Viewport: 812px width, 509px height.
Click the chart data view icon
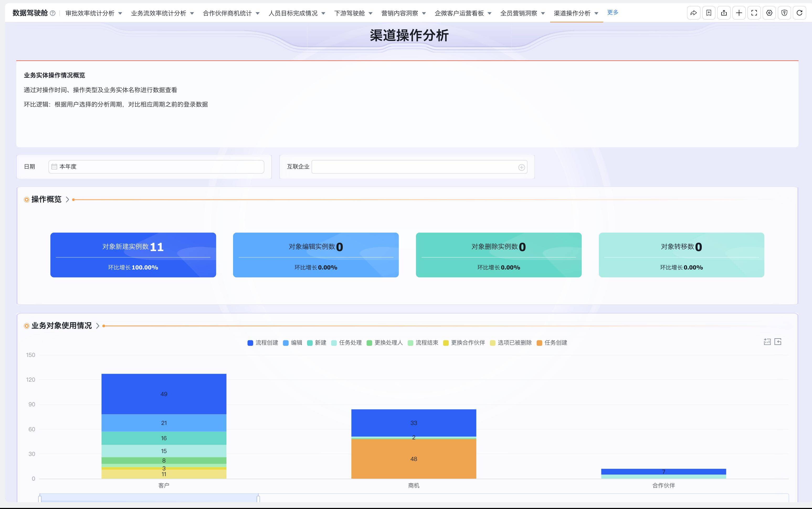point(767,342)
